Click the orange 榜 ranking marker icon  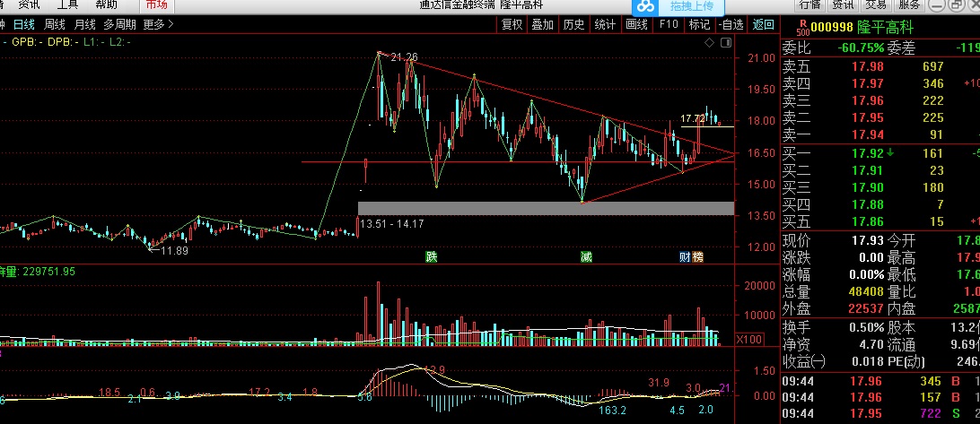coord(697,257)
